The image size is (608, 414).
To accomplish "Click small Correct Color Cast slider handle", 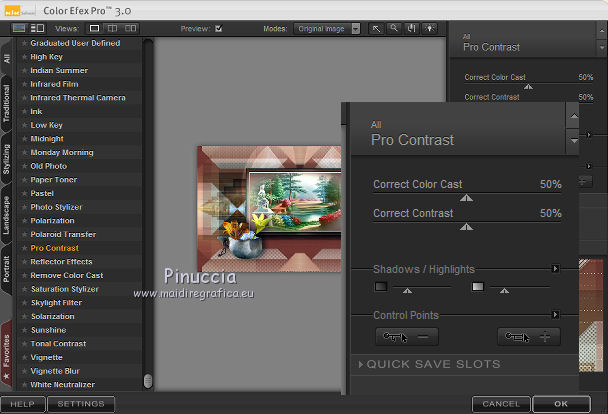I will pos(528,87).
